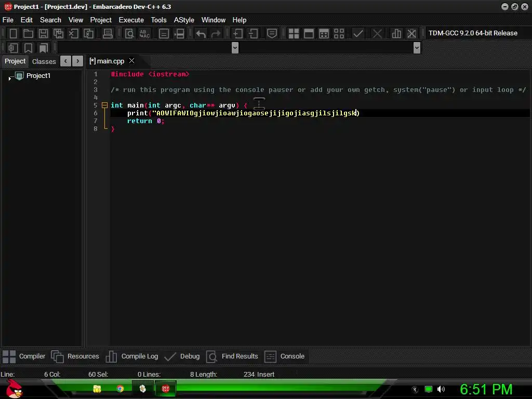Click the volume speaker tray icon
Screen dimensions: 532x399
click(x=441, y=389)
